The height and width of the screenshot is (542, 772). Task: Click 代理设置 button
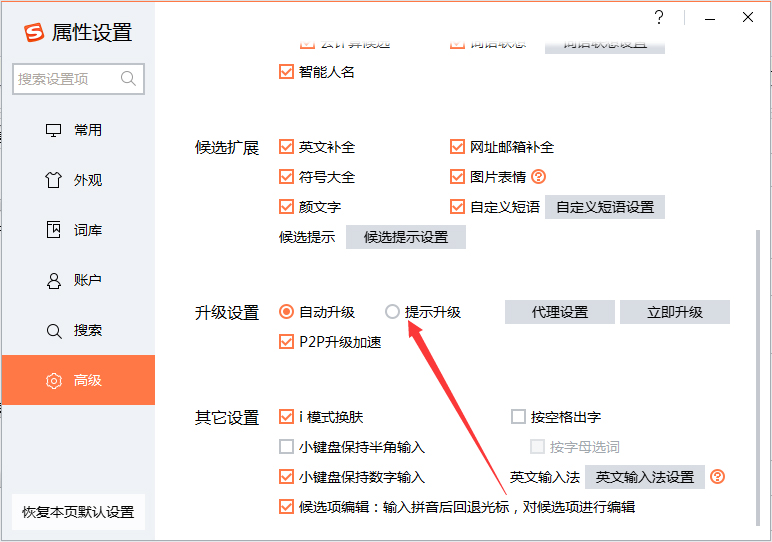coord(560,312)
